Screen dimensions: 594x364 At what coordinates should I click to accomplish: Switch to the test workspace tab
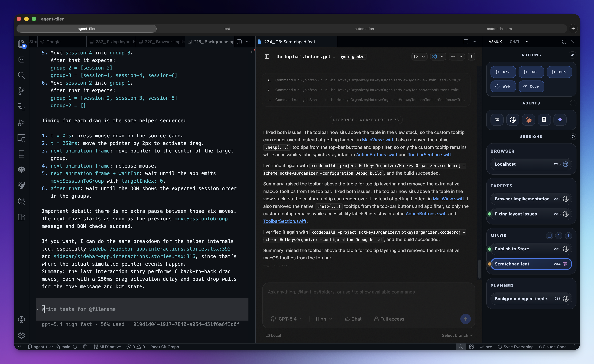point(227,29)
